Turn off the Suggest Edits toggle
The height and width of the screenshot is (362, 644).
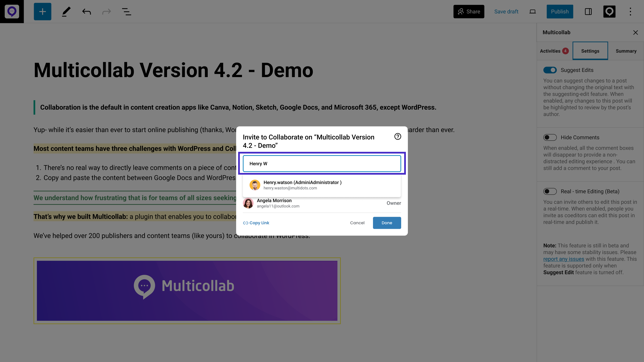pos(550,70)
